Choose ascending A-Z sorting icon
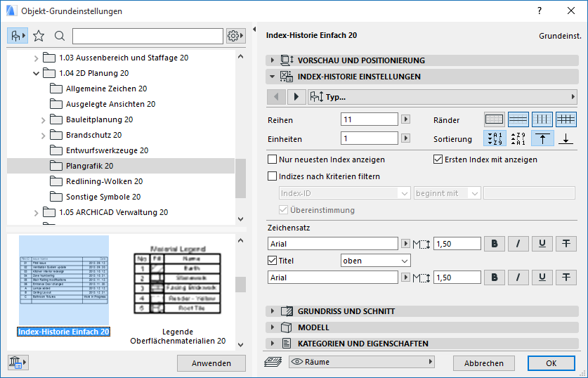The height and width of the screenshot is (378, 588). click(x=495, y=138)
